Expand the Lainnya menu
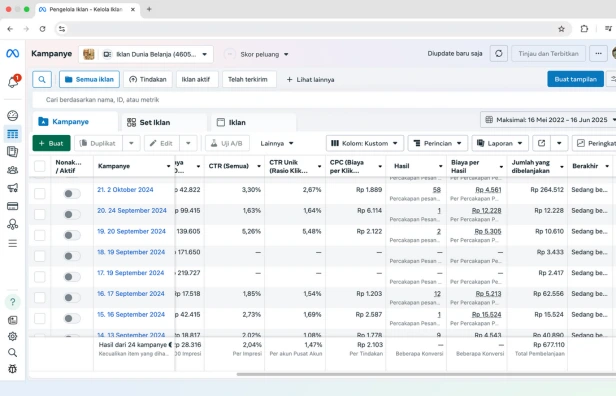The image size is (616, 396). [277, 143]
